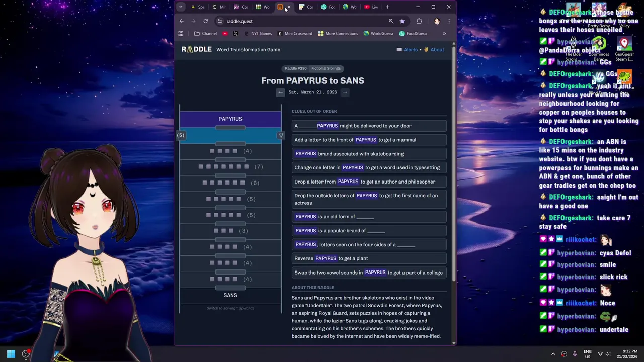Select clue 'Add a letter to the front'
The width and height of the screenshot is (644, 362).
tap(369, 140)
